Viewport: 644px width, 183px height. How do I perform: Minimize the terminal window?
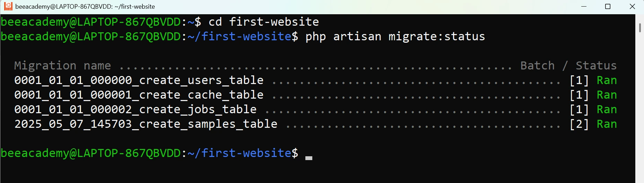(x=584, y=7)
